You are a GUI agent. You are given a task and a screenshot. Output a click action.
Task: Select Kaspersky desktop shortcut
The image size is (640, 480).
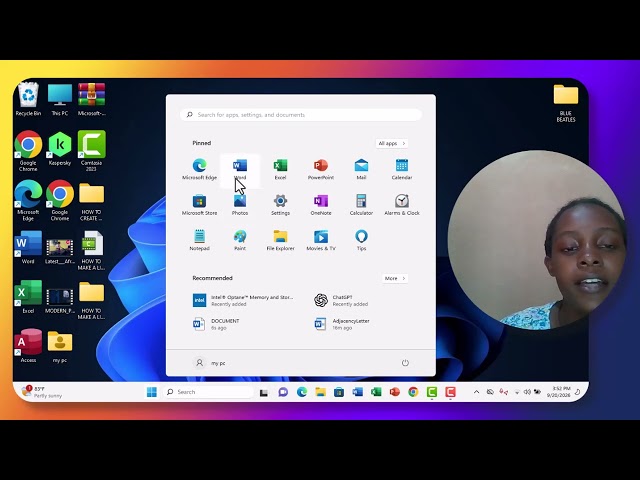coord(60,149)
